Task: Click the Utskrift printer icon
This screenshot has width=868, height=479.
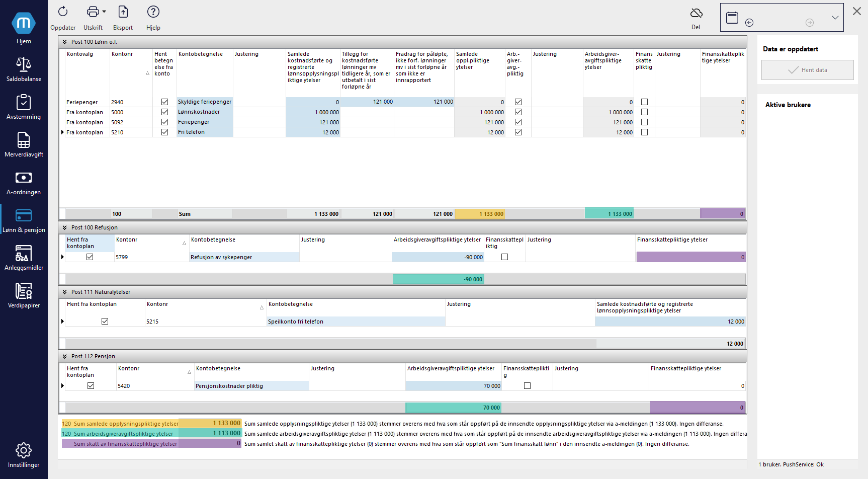Action: click(93, 12)
